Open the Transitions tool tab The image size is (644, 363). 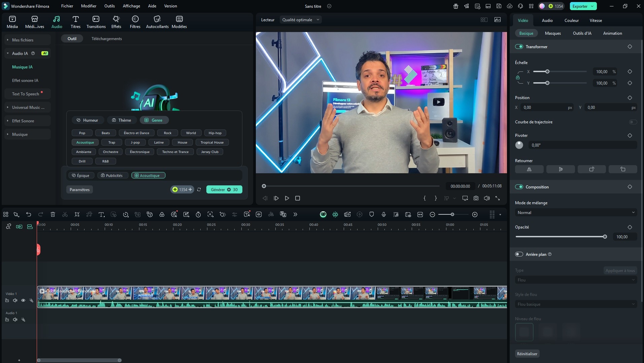click(96, 22)
